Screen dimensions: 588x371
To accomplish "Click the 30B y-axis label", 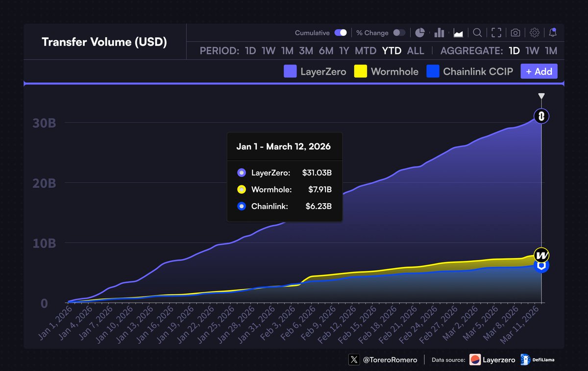I will pyautogui.click(x=45, y=123).
